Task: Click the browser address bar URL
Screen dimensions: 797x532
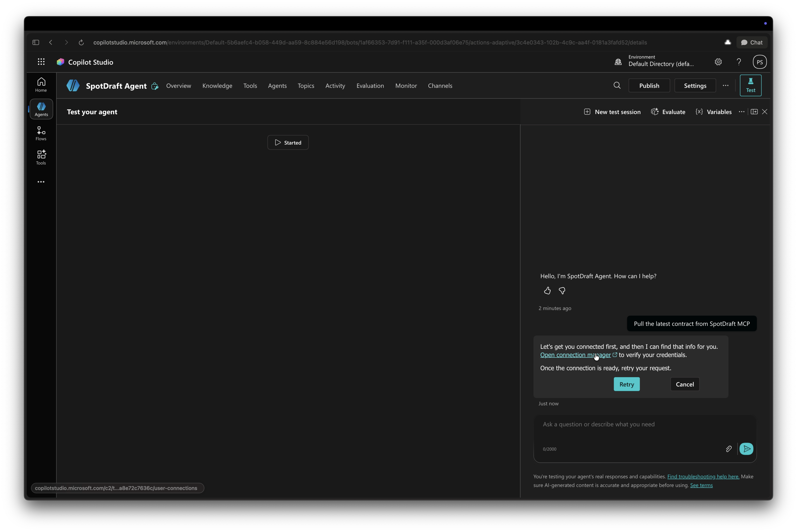Action: point(370,42)
